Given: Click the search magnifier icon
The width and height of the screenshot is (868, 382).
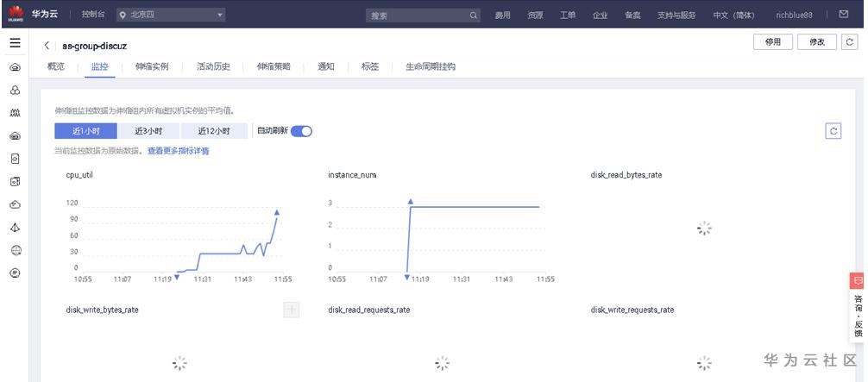Looking at the screenshot, I should pos(474,16).
